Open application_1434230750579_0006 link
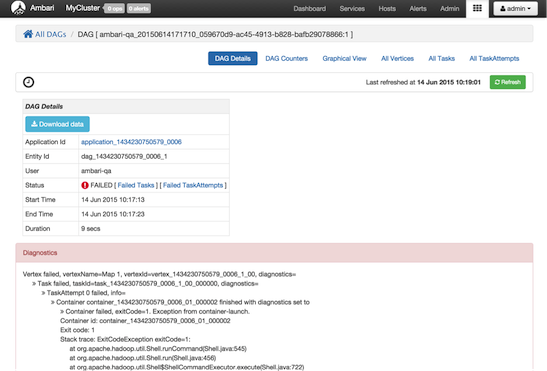The width and height of the screenshot is (547, 371). [131, 142]
